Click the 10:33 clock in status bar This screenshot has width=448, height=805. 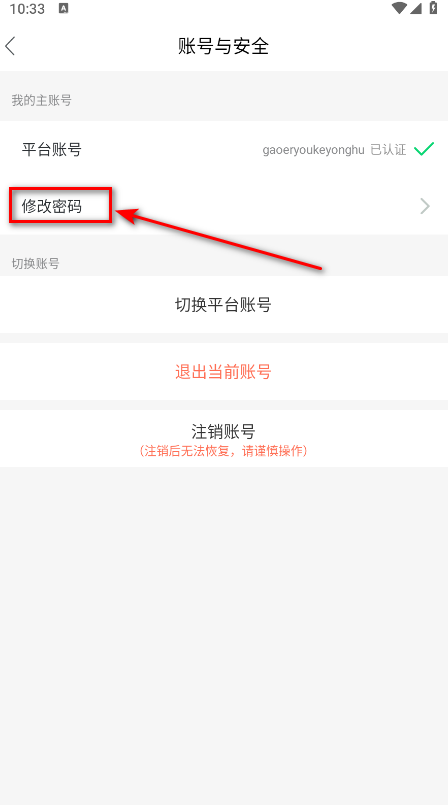pos(27,9)
